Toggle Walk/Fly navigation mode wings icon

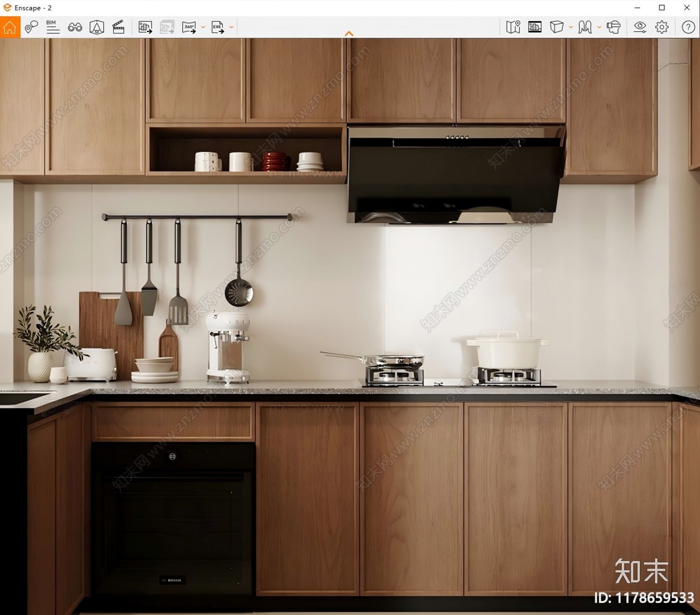point(585,27)
